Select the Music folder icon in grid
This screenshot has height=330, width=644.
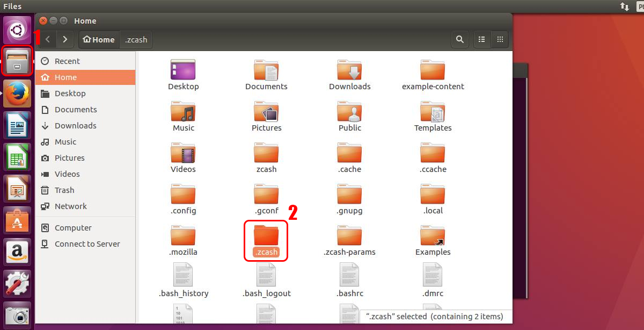[183, 117]
